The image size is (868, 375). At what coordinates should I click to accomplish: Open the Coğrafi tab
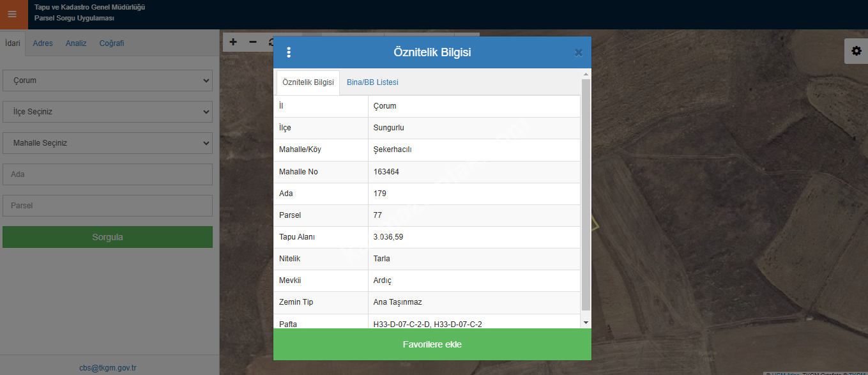click(112, 43)
